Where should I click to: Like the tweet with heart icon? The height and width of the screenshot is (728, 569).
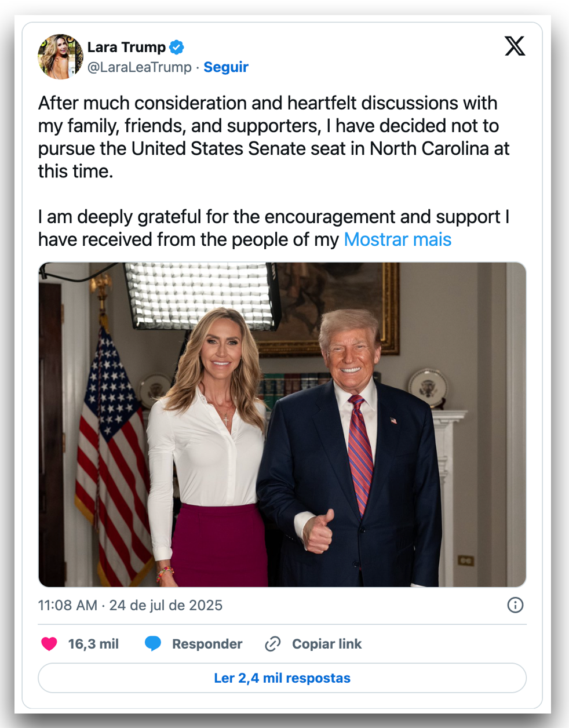[x=49, y=644]
